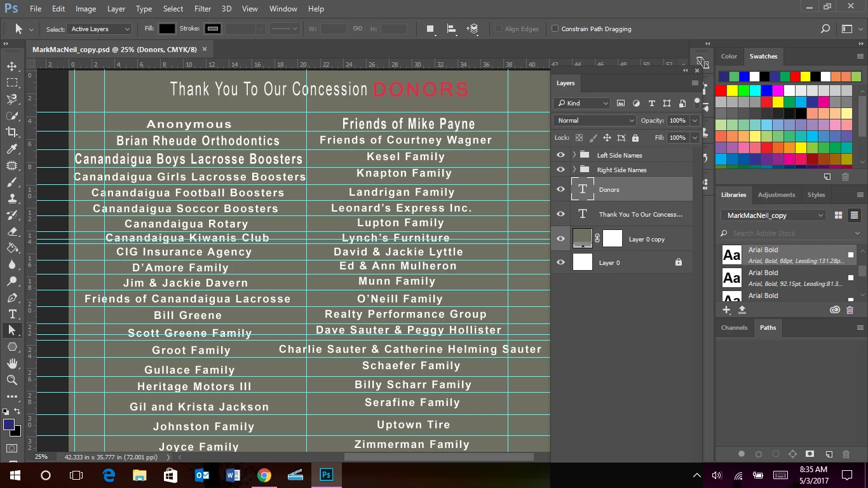Select the Quick Selection tool

click(x=12, y=116)
